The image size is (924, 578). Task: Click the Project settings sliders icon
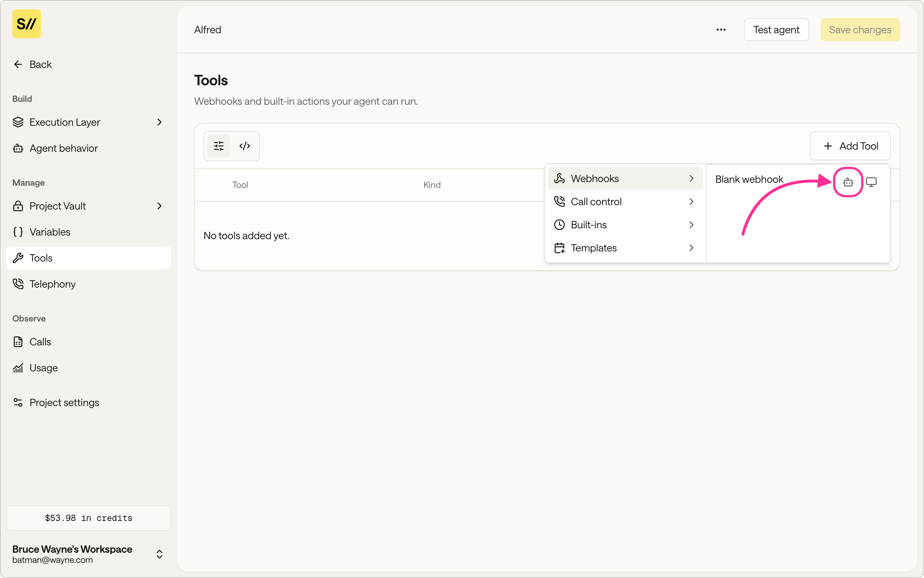coord(18,402)
